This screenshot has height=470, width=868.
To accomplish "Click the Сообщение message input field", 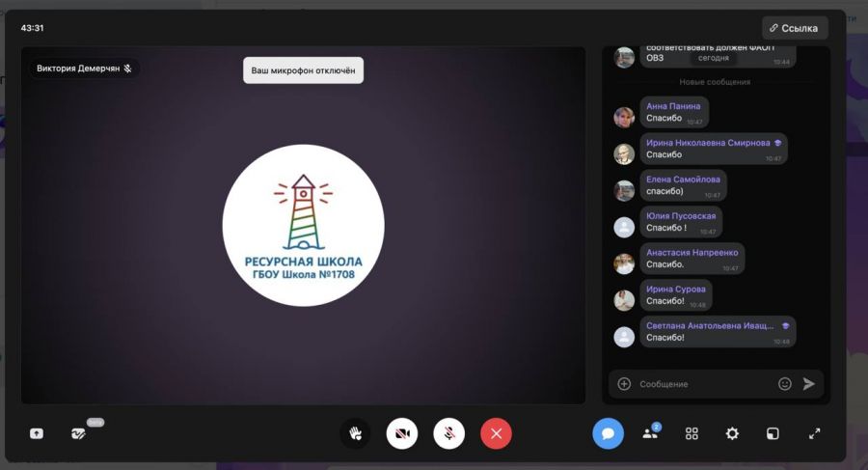I will click(704, 384).
